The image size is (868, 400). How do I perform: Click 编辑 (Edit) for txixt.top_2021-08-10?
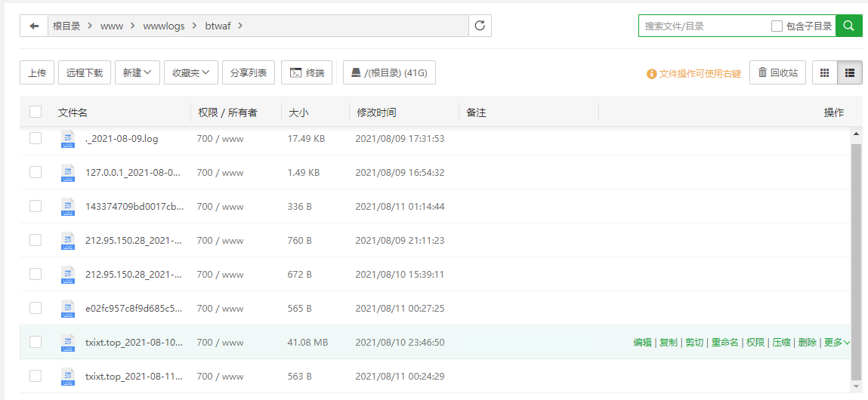642,343
